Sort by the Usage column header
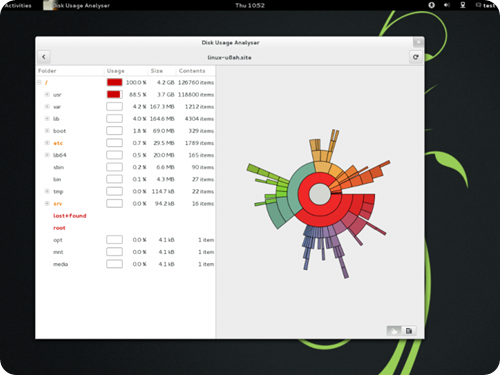The width and height of the screenshot is (500, 375). pos(126,71)
